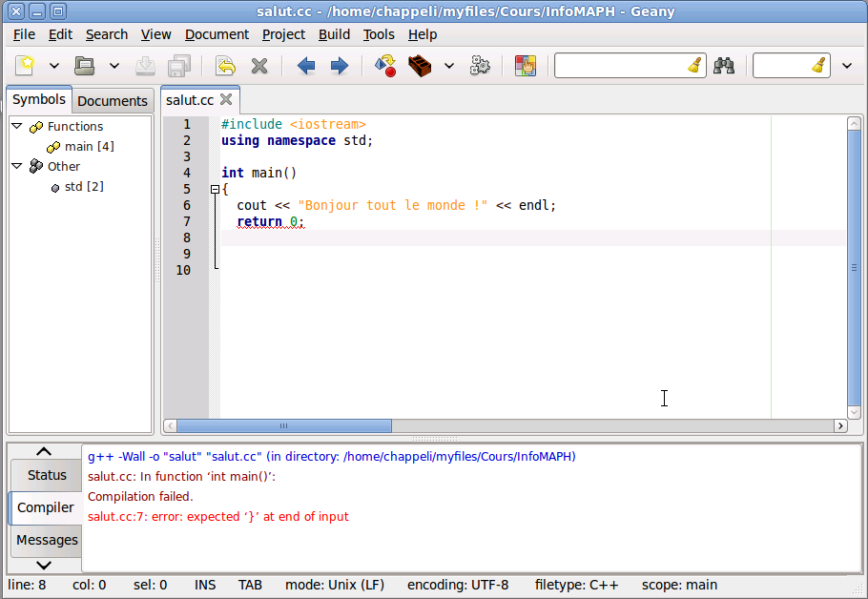Open the Build menu
The width and height of the screenshot is (868, 599).
334,34
